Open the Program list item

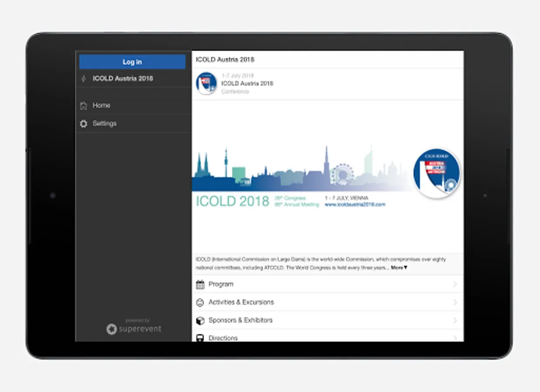[x=327, y=284]
